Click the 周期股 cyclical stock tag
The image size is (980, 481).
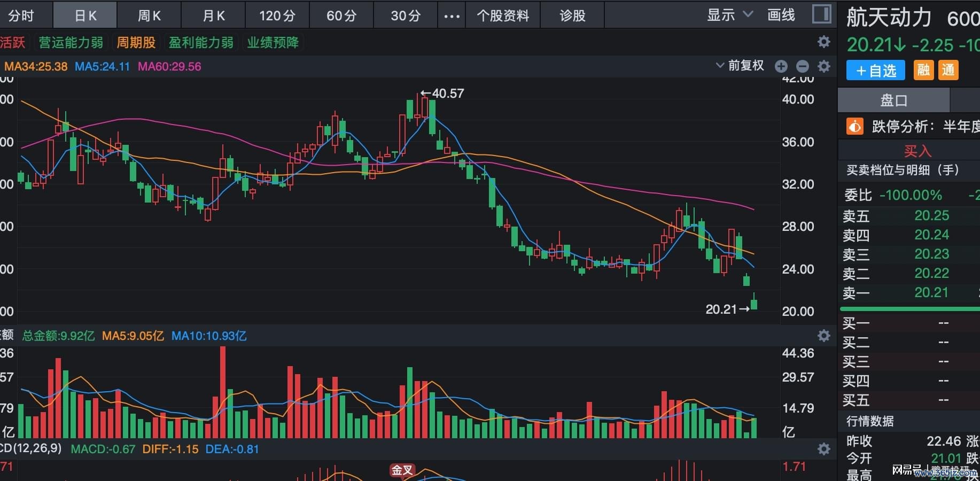click(x=136, y=42)
